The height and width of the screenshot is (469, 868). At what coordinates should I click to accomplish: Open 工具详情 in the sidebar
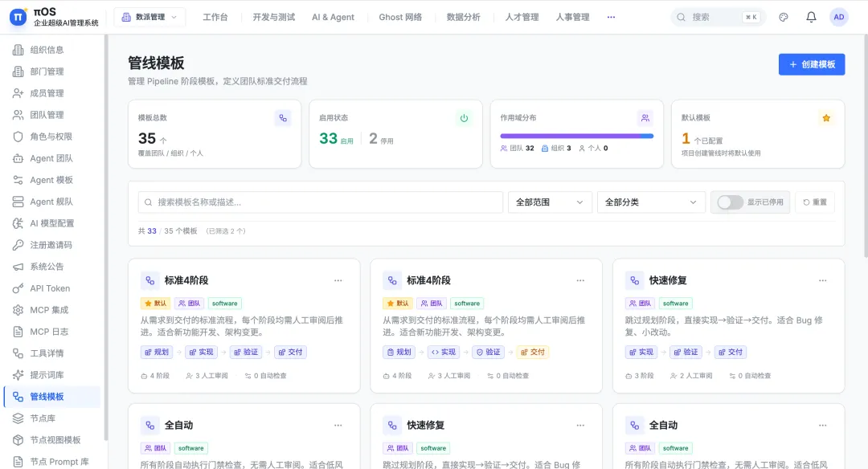(53, 353)
